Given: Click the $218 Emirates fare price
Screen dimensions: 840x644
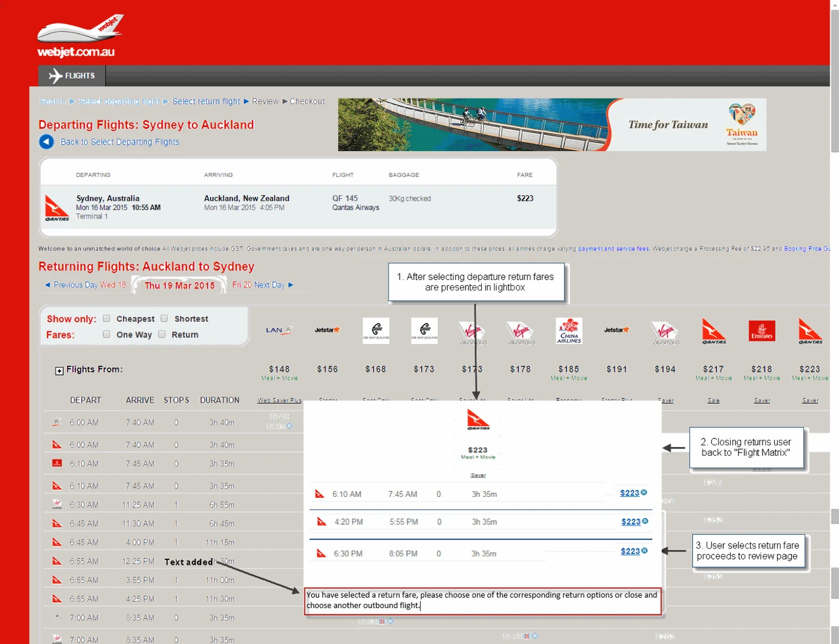Looking at the screenshot, I should (x=761, y=369).
